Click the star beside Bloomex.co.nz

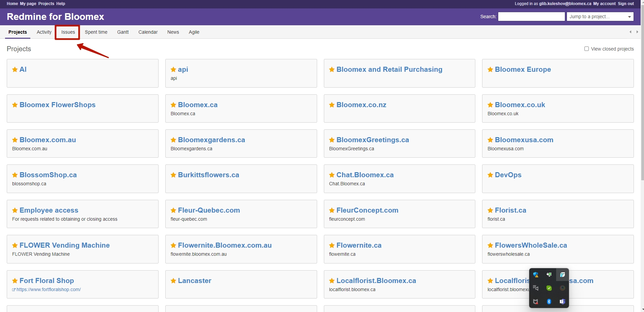coord(332,105)
